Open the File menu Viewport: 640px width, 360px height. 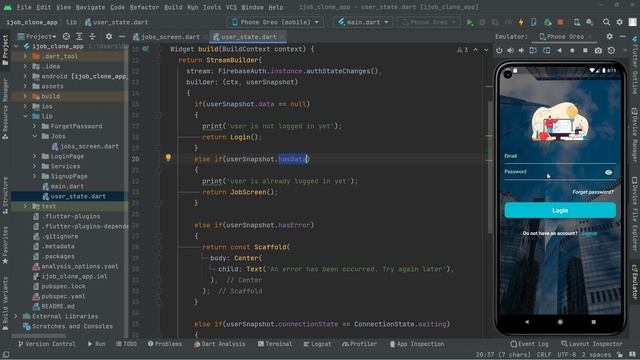click(x=24, y=7)
